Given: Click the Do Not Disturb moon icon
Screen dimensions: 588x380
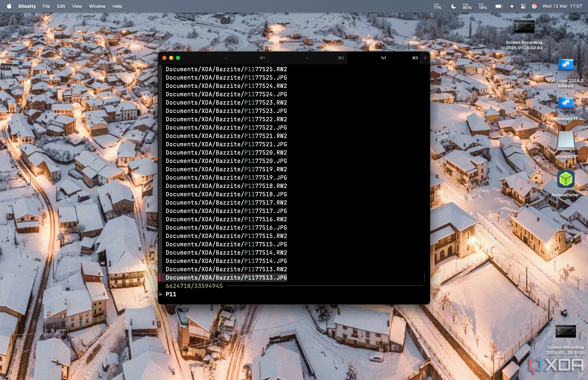Looking at the screenshot, I should tap(454, 6).
